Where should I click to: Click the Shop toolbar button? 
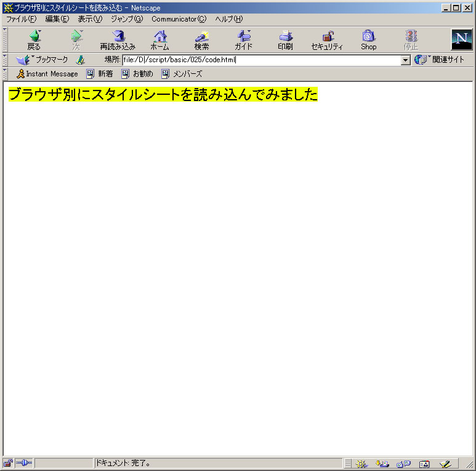coord(368,40)
